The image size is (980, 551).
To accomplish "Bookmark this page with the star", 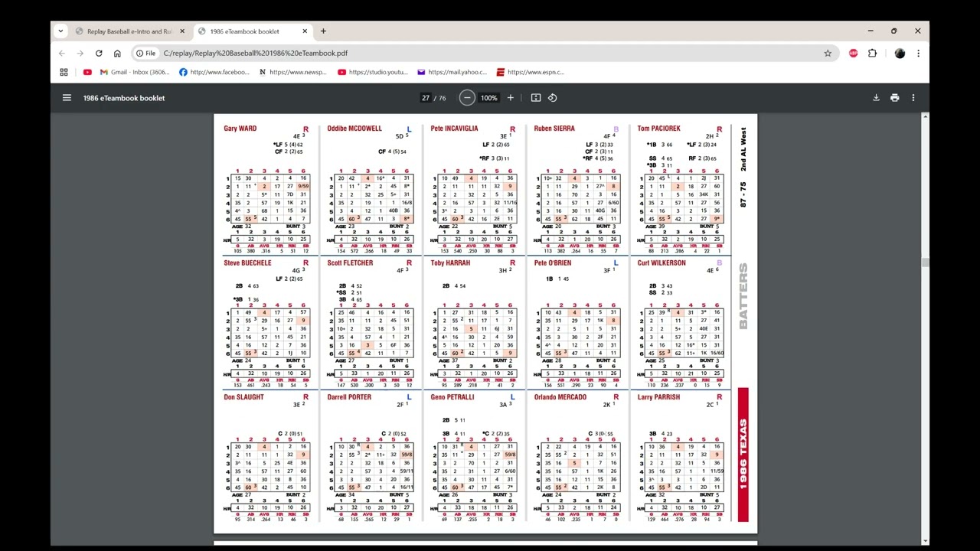I will [828, 54].
